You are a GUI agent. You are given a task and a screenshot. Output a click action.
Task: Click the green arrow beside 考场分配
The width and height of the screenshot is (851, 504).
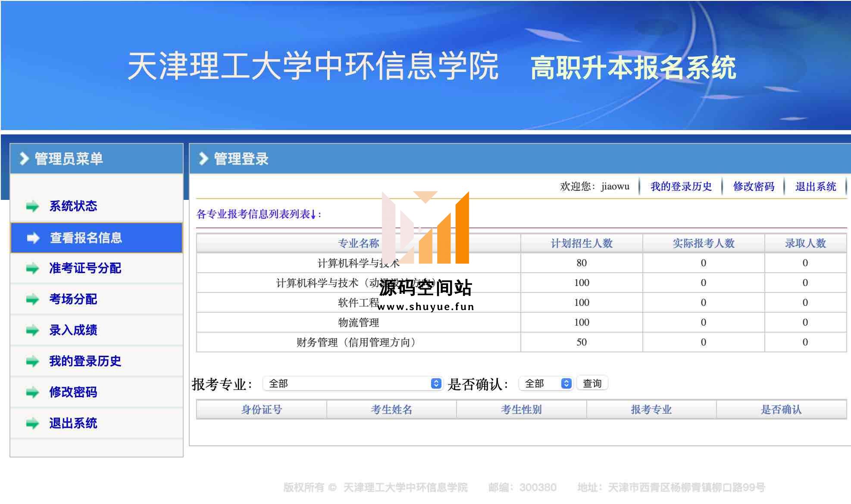click(x=32, y=299)
